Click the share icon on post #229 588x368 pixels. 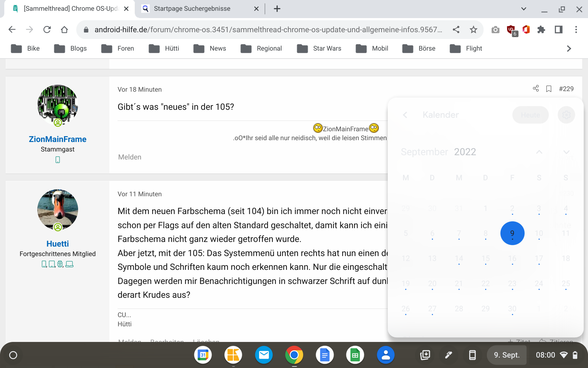pyautogui.click(x=536, y=89)
